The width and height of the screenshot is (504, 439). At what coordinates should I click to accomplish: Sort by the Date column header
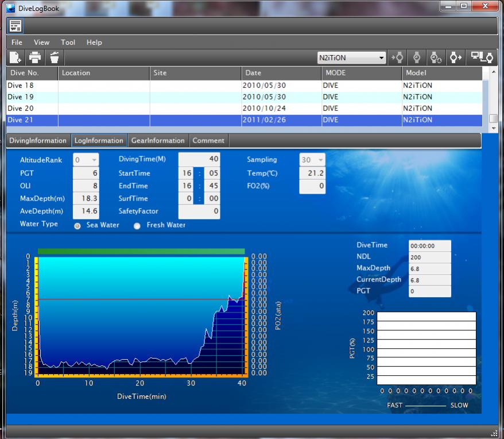pos(281,73)
